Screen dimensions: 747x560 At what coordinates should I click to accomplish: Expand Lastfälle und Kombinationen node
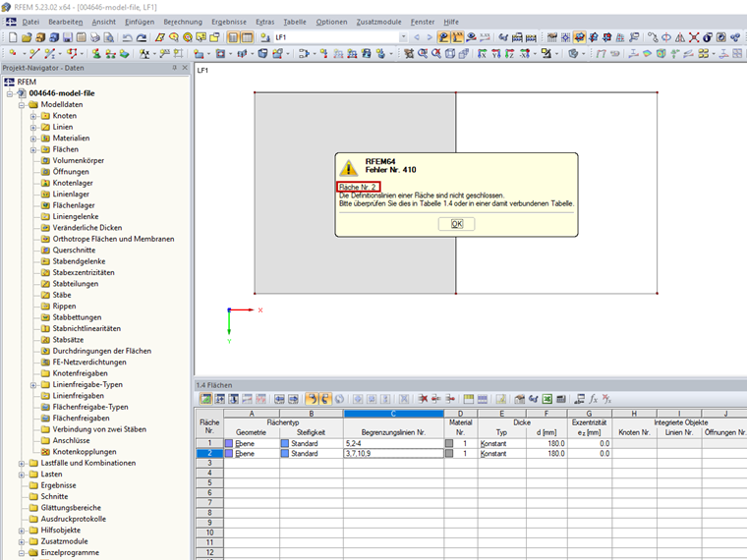(22, 463)
